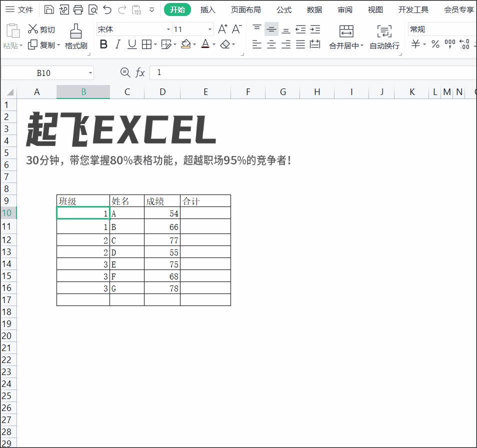Open the Paste (粘贴) dropdown arrow
Viewport: 477px width, 448px height.
(x=21, y=46)
